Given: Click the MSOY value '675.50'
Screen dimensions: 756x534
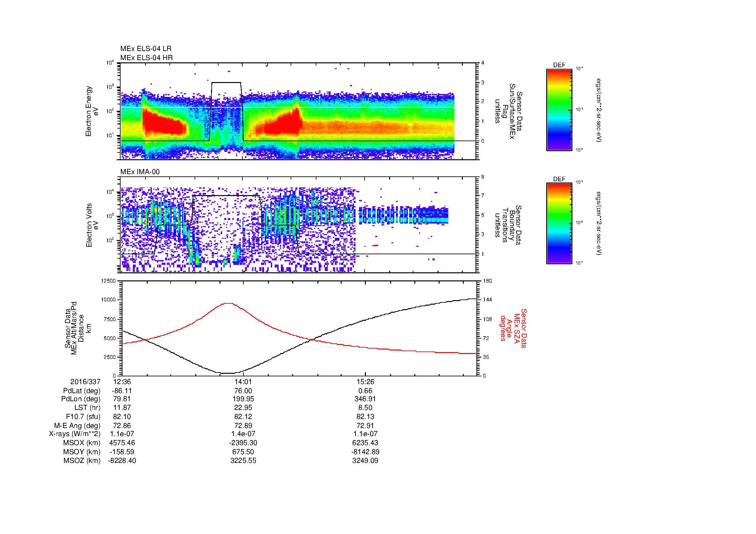Looking at the screenshot, I should [243, 452].
